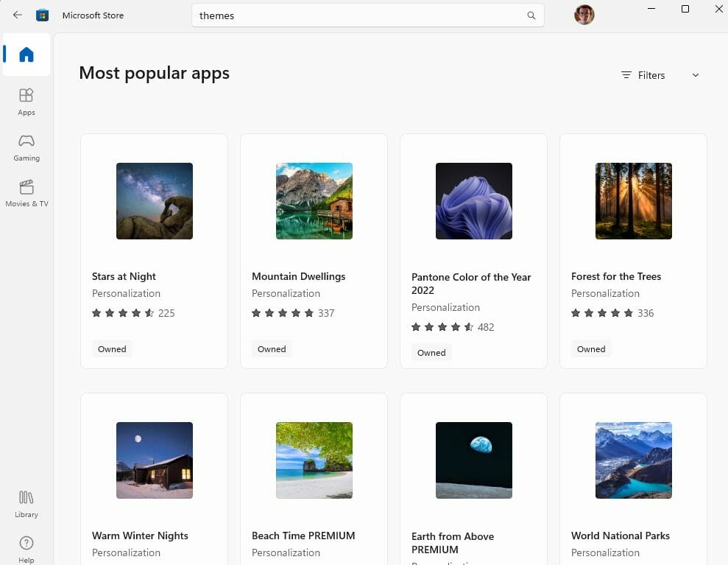Open Home in the sidebar
Screen dimensions: 728x565
(x=26, y=54)
